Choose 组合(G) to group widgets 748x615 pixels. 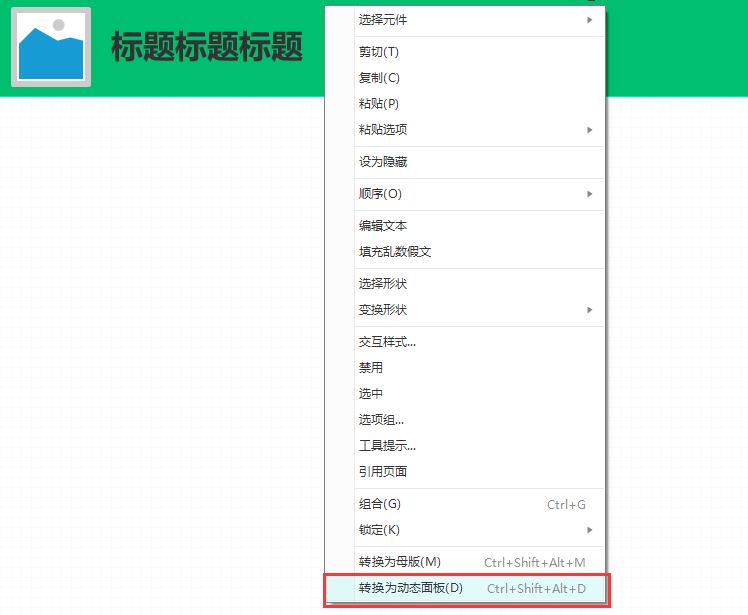pyautogui.click(x=380, y=504)
